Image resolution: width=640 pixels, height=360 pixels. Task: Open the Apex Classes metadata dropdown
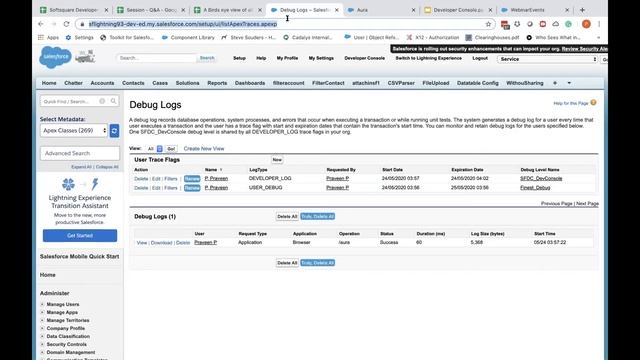click(x=74, y=131)
